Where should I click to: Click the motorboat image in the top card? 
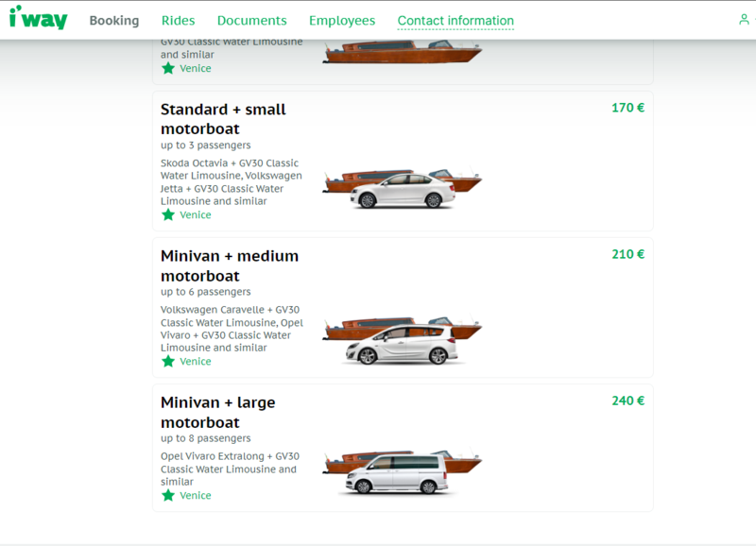402,52
